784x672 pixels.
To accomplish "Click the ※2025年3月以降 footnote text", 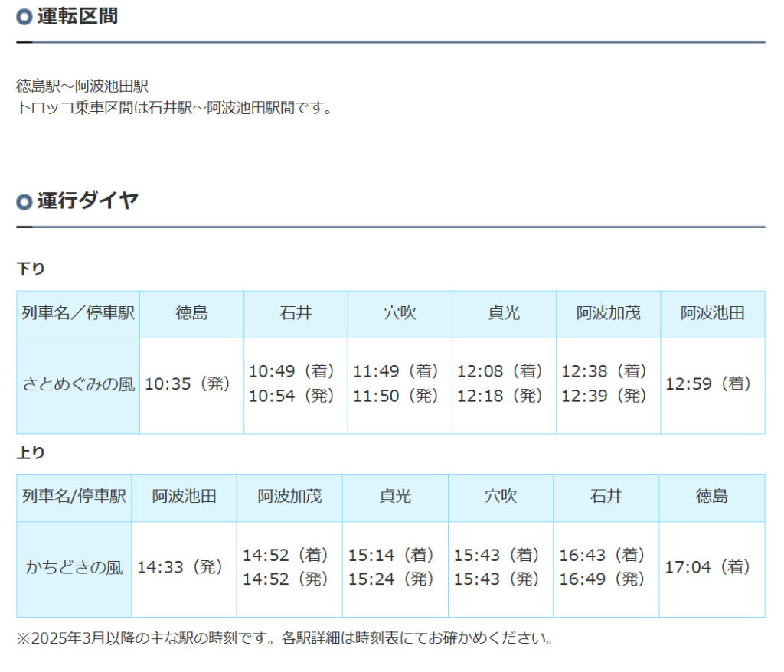I will point(286,638).
